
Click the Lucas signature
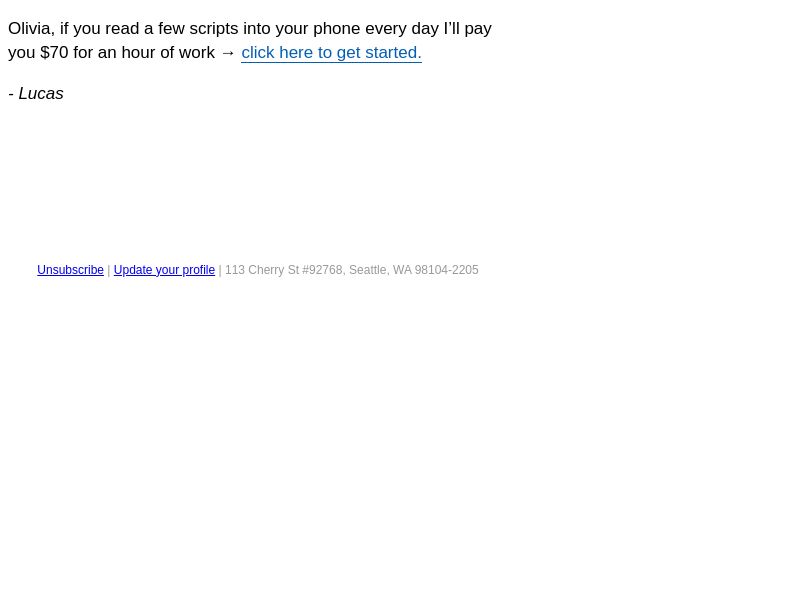(41, 93)
